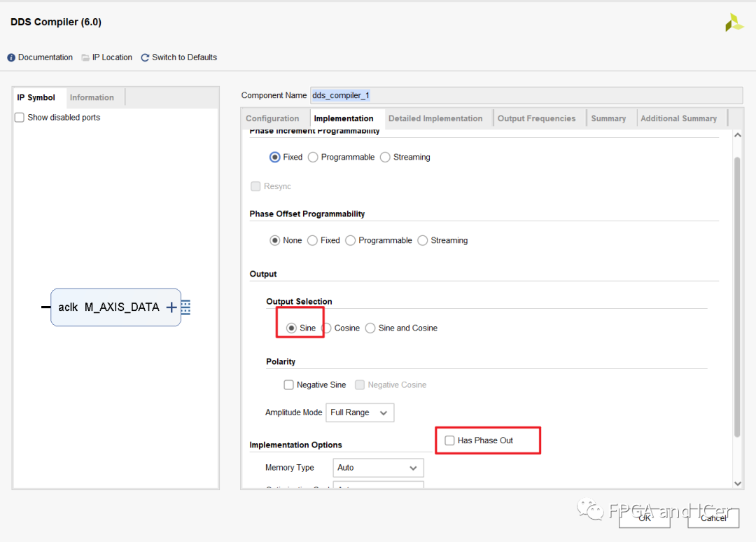Click the M_AXIS_DATA port label
This screenshot has height=542, width=756.
point(122,307)
